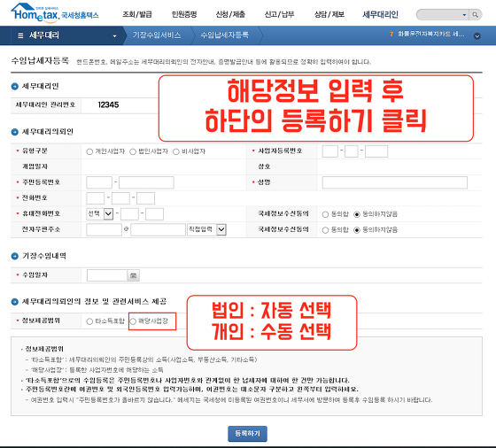The image size is (496, 448).
Task: Select 동의함 in 휴대전화번호 row
Action: coord(325,214)
